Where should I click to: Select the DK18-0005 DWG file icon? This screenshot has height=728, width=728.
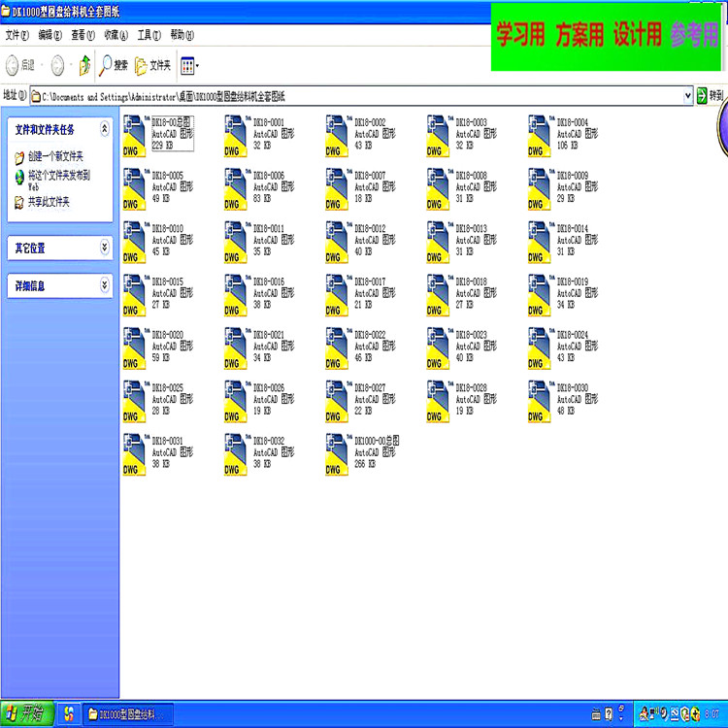coord(134,189)
